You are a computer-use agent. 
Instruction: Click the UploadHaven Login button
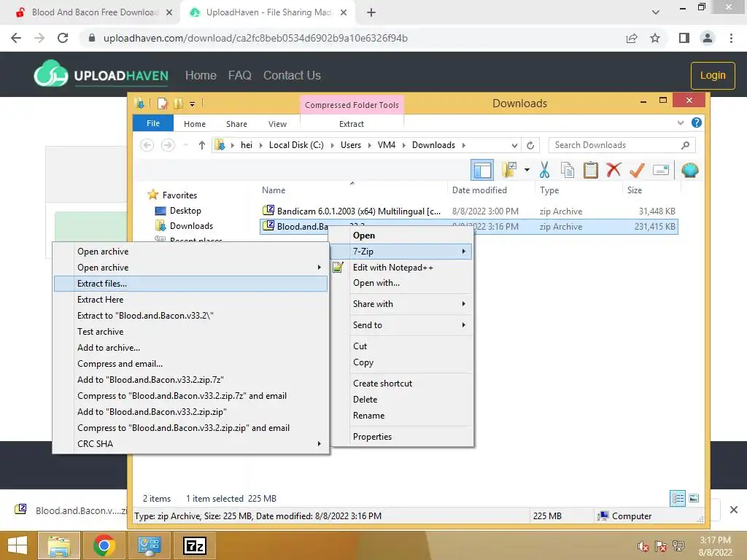[713, 75]
